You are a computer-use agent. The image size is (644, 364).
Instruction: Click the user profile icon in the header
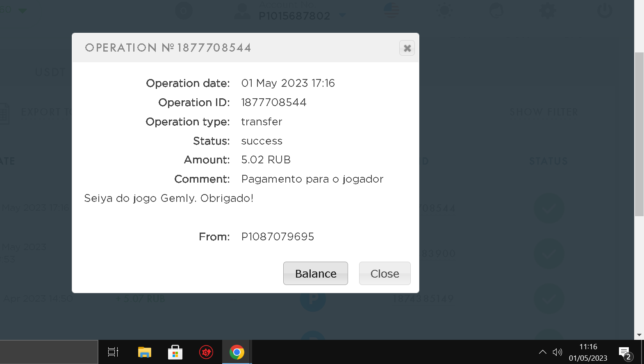(x=242, y=11)
